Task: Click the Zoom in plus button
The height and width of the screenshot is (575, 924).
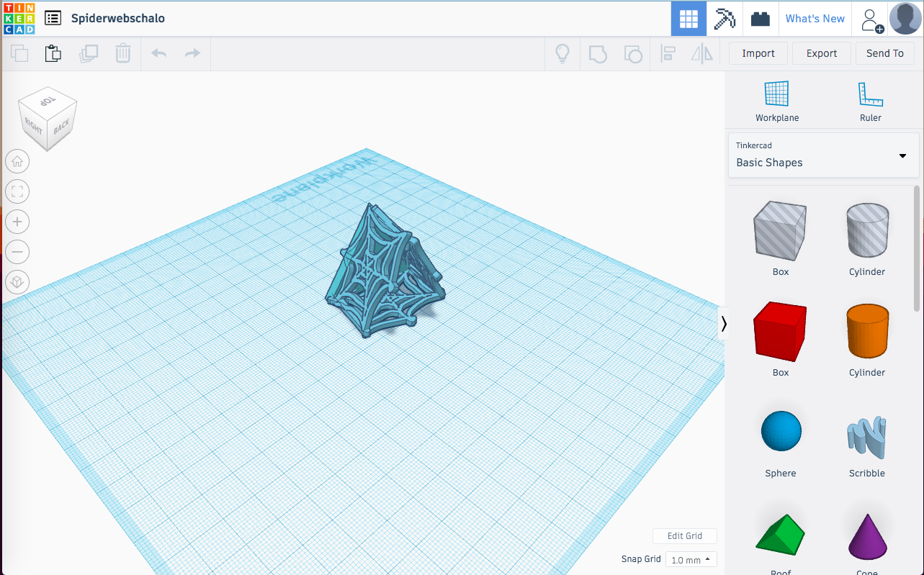Action: [x=17, y=222]
